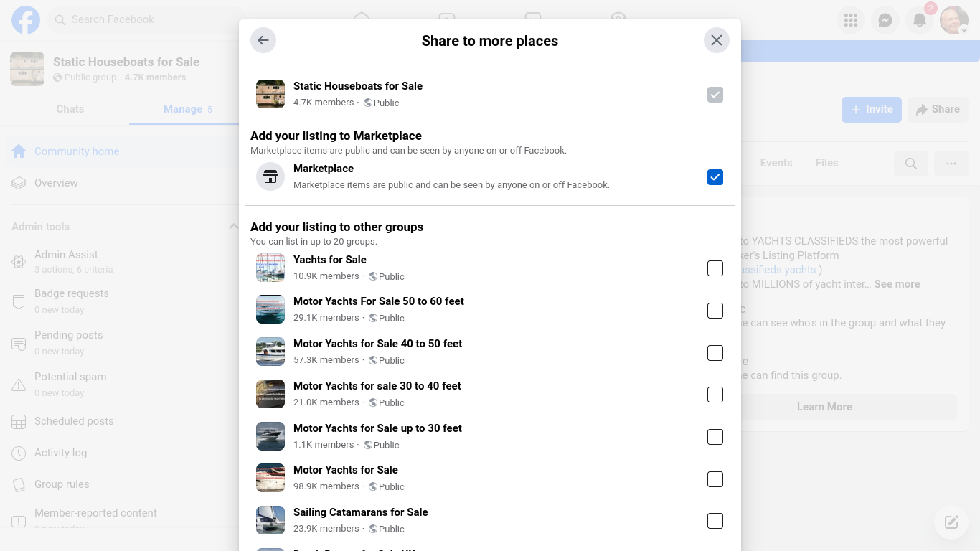The image size is (980, 551).
Task: Toggle the Static Houseboats for Sale checkbox
Action: click(x=715, y=95)
